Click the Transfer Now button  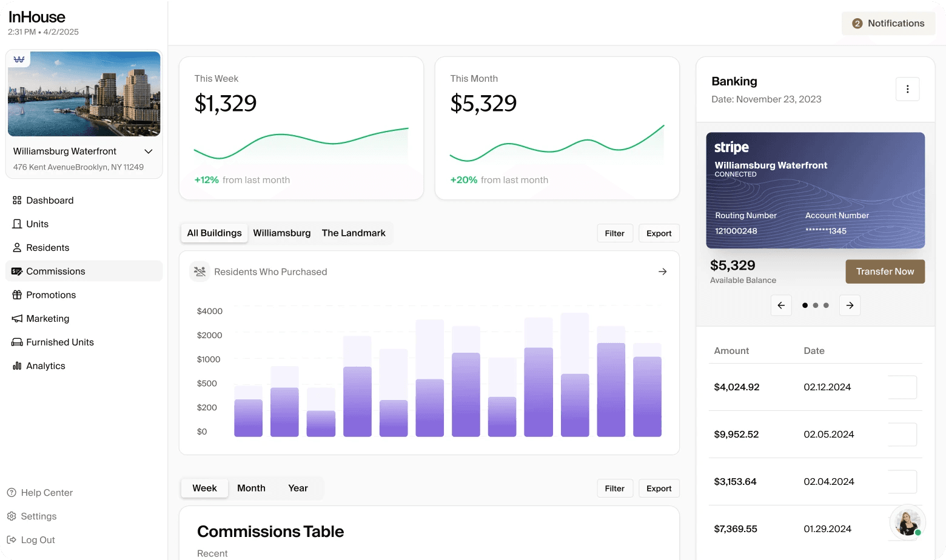885,272
